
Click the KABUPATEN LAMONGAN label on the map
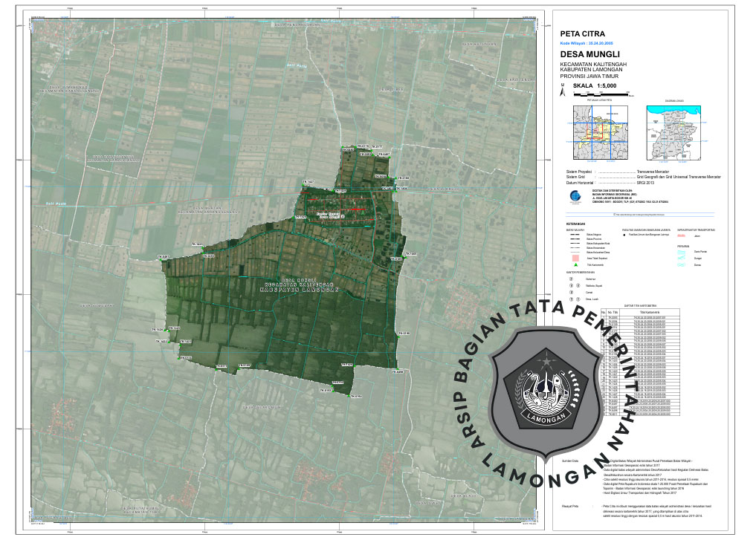pyautogui.click(x=294, y=288)
